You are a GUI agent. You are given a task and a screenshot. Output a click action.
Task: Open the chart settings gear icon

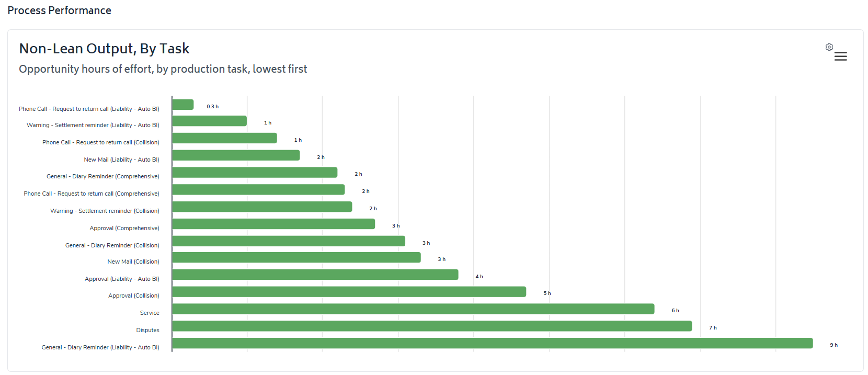[x=829, y=47]
